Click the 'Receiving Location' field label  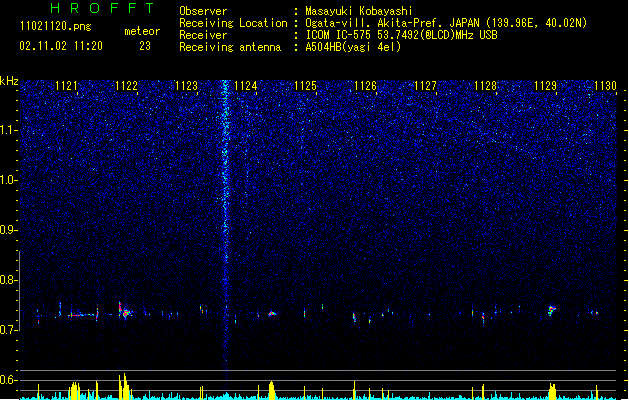[233, 23]
